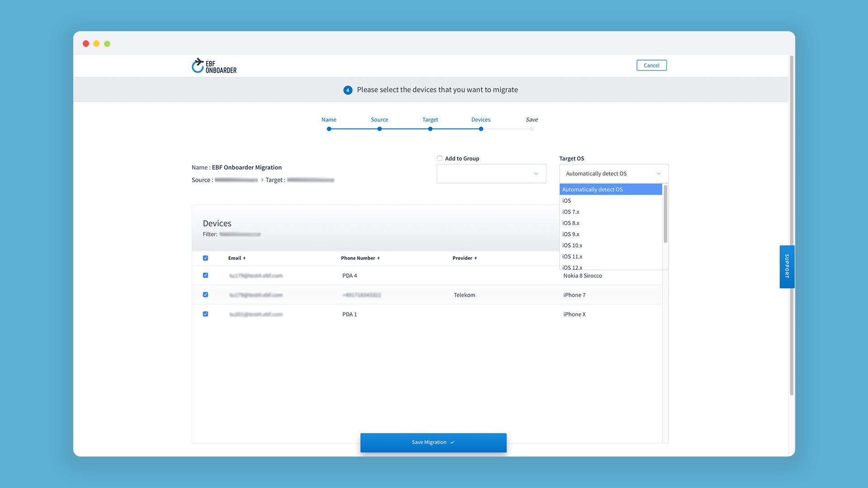Click the EBF Onboarder Migration name text

pos(247,168)
